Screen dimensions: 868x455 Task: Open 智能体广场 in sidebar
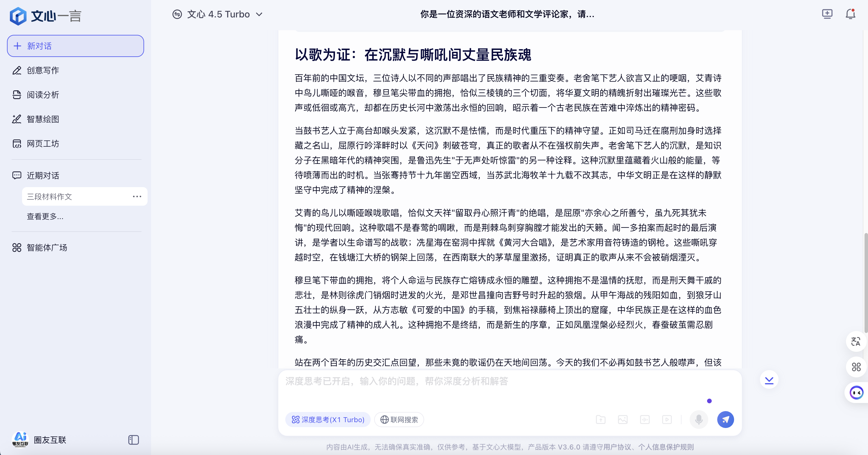[47, 248]
